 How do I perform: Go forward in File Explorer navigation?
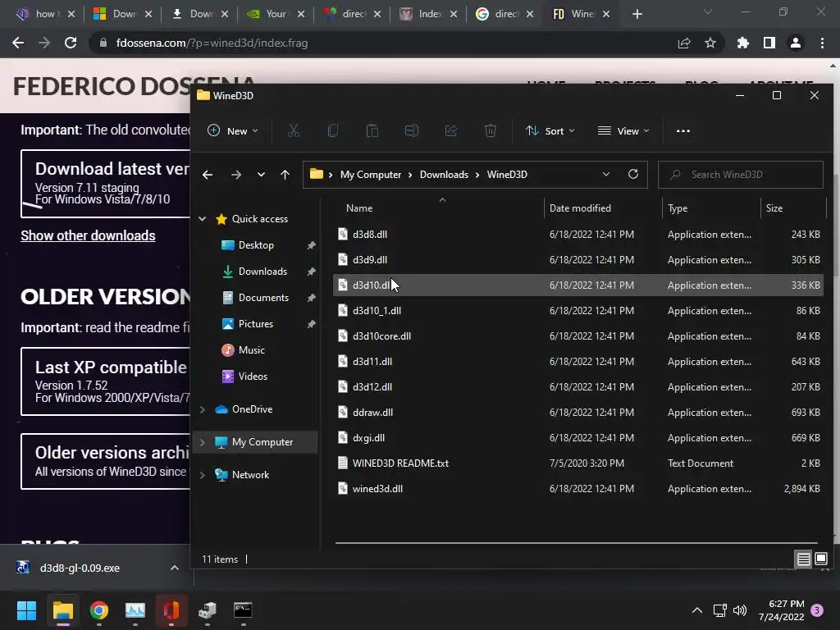pyautogui.click(x=235, y=175)
